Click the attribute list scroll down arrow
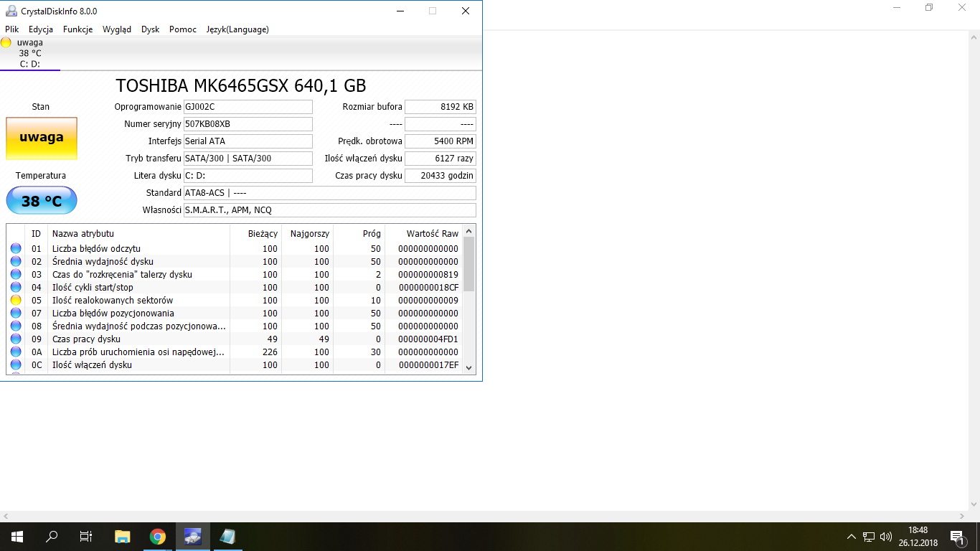 469,367
